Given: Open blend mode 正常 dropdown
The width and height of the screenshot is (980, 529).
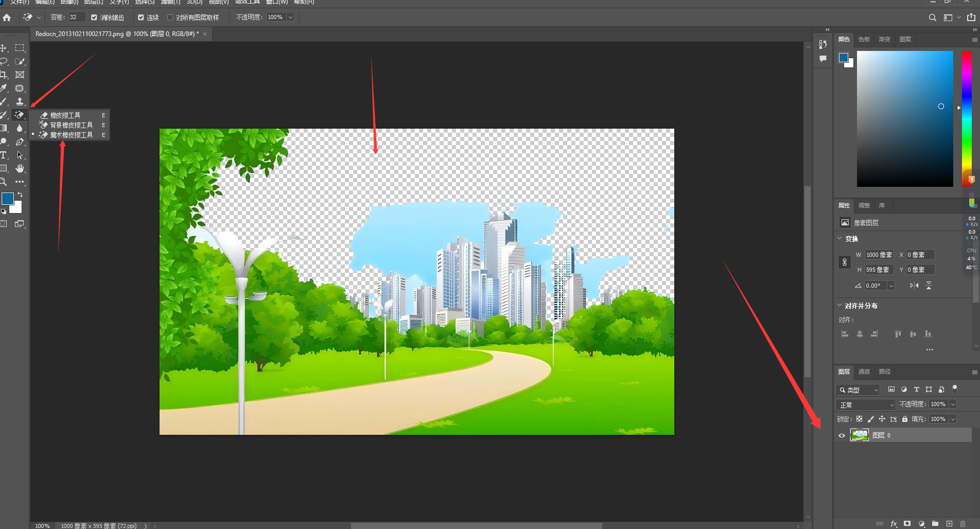Looking at the screenshot, I should 866,405.
